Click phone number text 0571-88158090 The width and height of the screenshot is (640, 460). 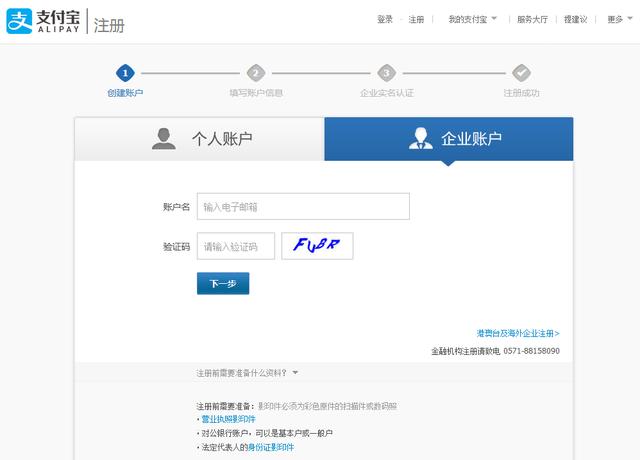[x=531, y=351]
